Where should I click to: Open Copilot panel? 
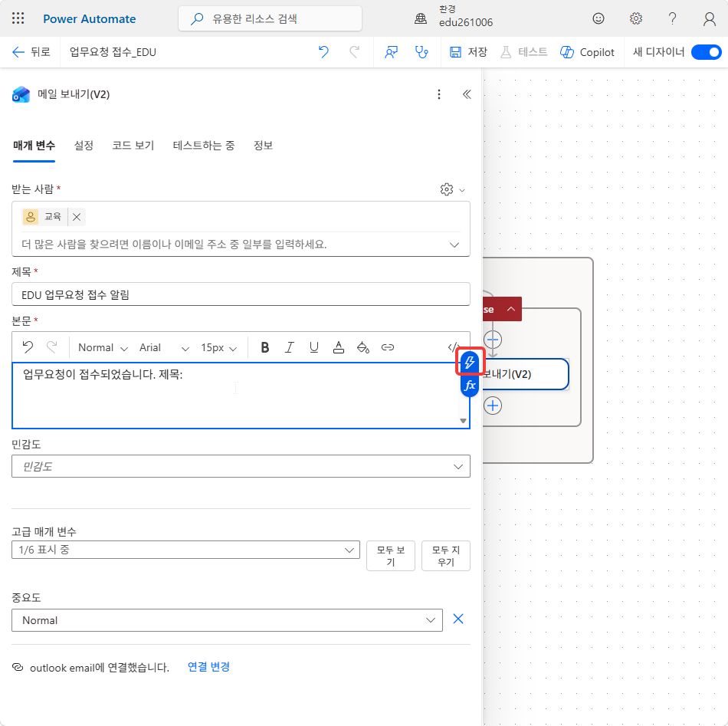(x=587, y=52)
